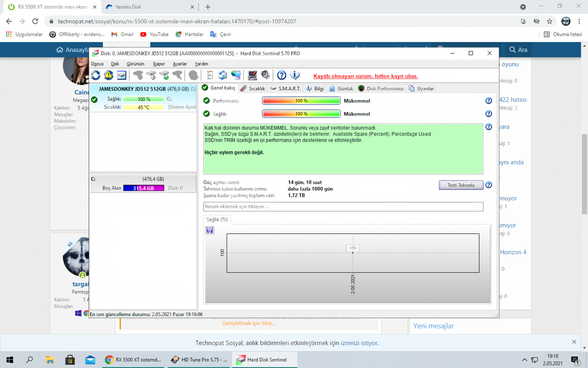Screen dimensions: 588x368
Task: Click the help icon next to Sağlık bar
Action: point(489,114)
